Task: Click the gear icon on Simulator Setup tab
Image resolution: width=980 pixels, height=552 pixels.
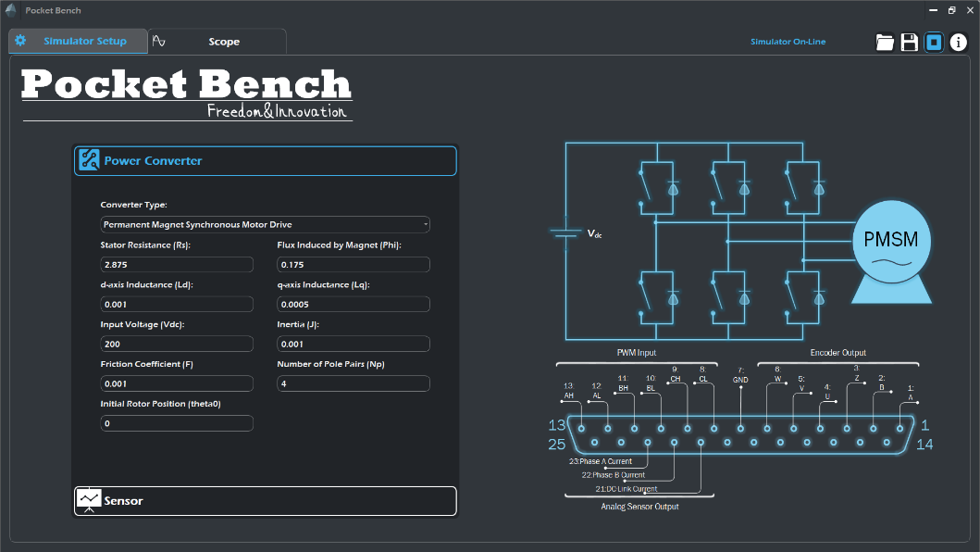Action: [x=20, y=41]
